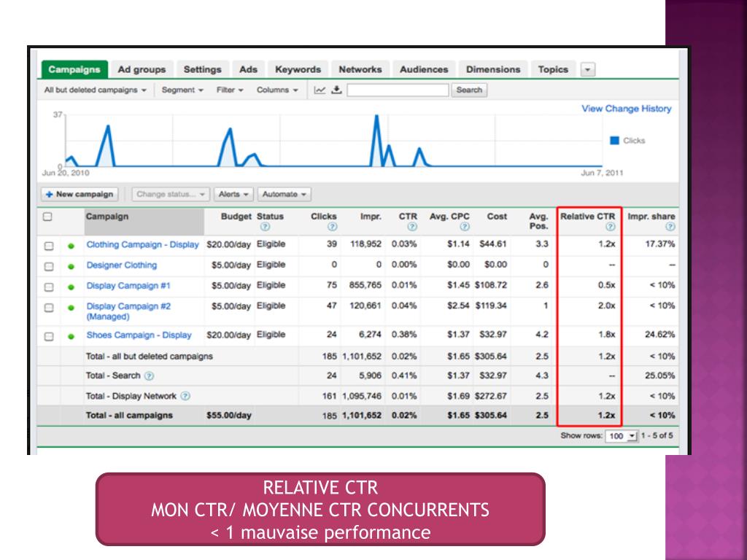Screen dimensions: 747x560
Task: Expand the Segment dropdown
Action: tap(182, 90)
